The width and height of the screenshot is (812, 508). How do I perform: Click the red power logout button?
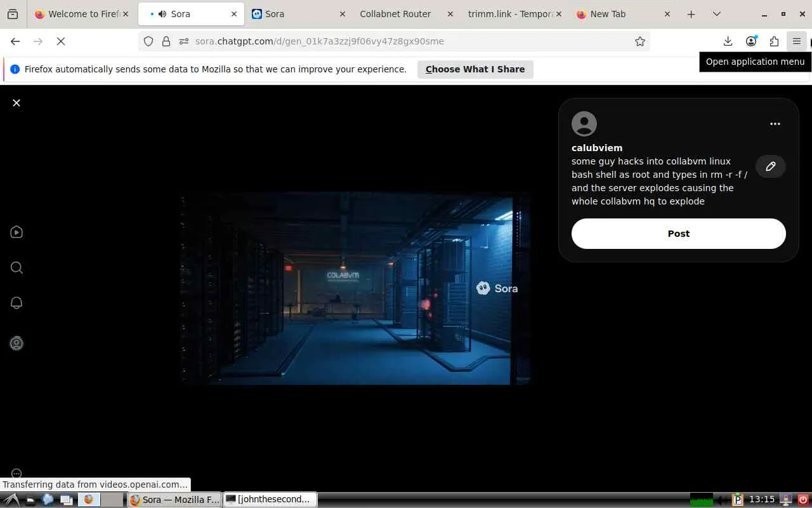point(802,500)
